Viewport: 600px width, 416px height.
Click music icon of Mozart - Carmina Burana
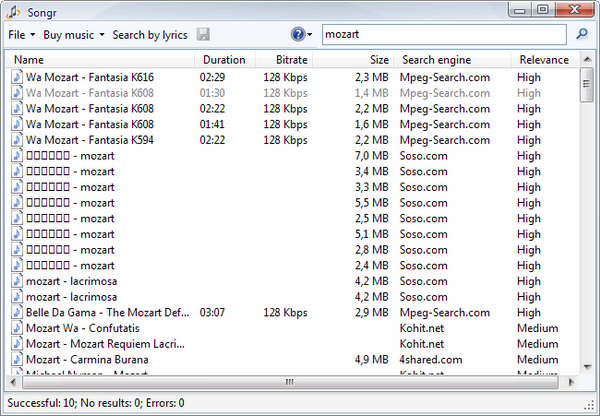pos(16,359)
